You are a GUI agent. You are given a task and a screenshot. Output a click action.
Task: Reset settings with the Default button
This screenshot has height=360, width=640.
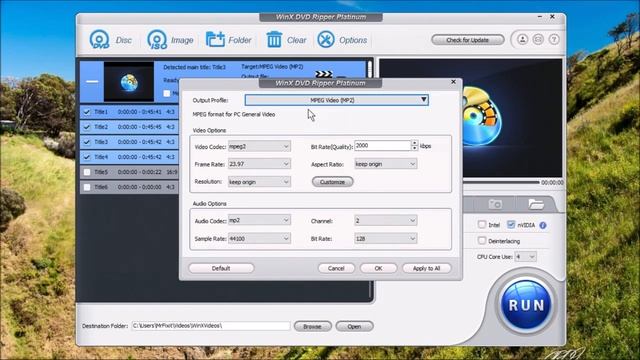[221, 268]
